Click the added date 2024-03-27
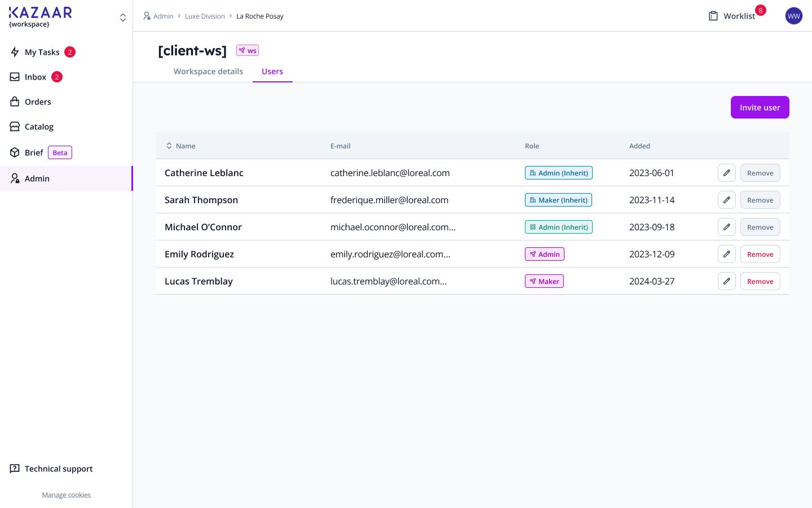 652,281
